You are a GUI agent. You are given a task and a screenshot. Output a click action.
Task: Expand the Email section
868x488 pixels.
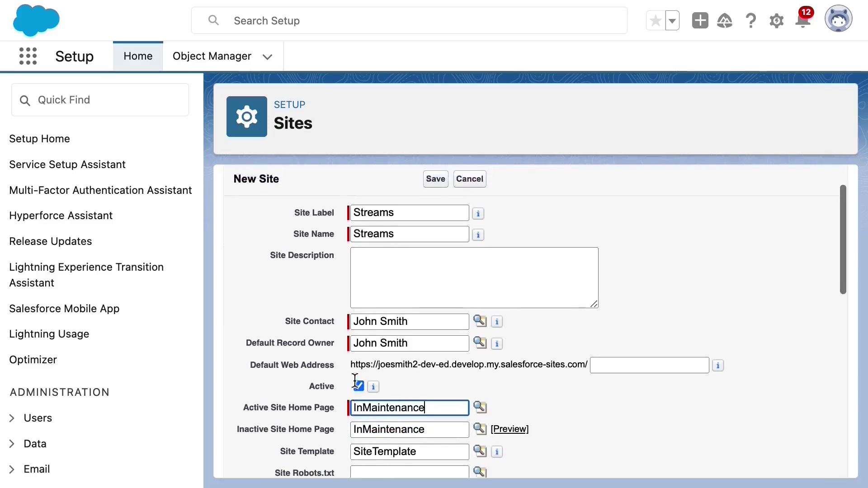(12, 469)
